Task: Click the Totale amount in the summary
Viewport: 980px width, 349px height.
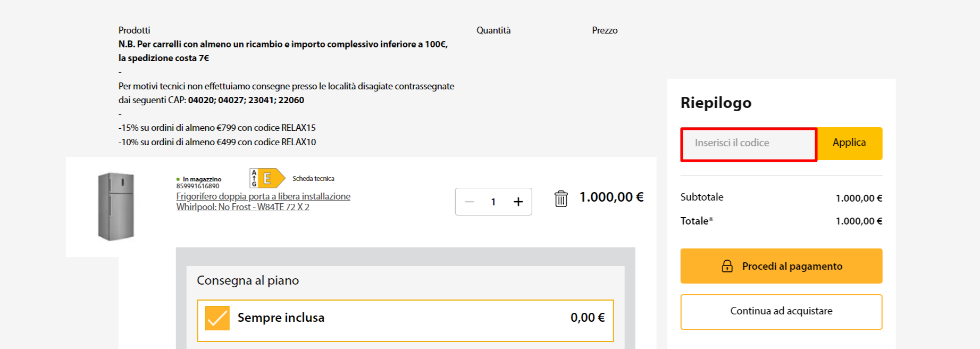Action: (x=859, y=221)
